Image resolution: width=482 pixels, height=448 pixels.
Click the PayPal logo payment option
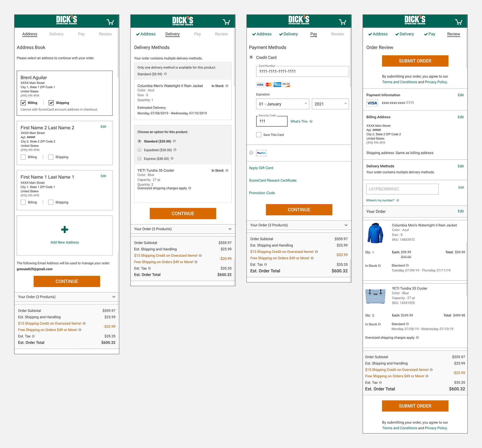click(x=261, y=153)
